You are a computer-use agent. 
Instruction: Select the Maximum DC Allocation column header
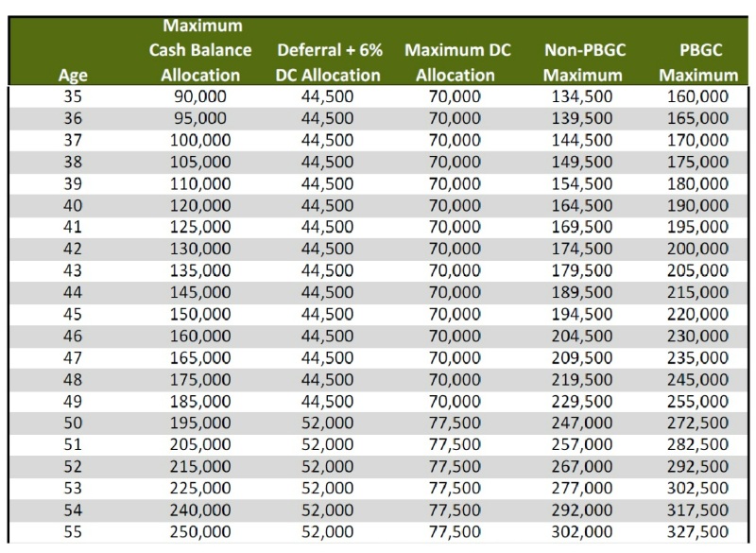[455, 62]
